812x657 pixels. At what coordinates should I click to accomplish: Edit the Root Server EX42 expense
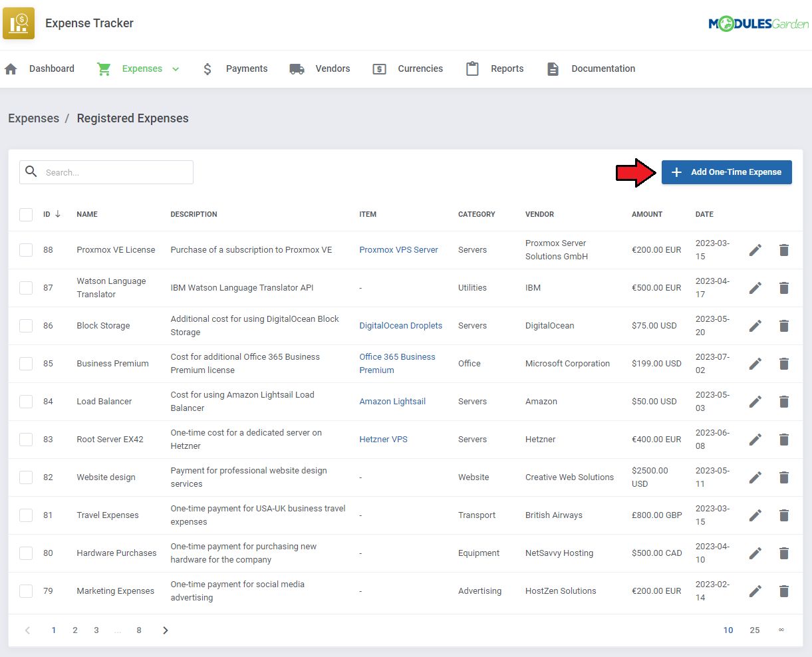point(755,440)
